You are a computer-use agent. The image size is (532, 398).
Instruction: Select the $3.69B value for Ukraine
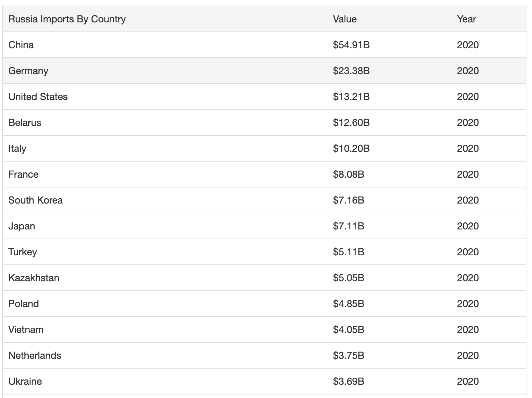click(x=348, y=382)
